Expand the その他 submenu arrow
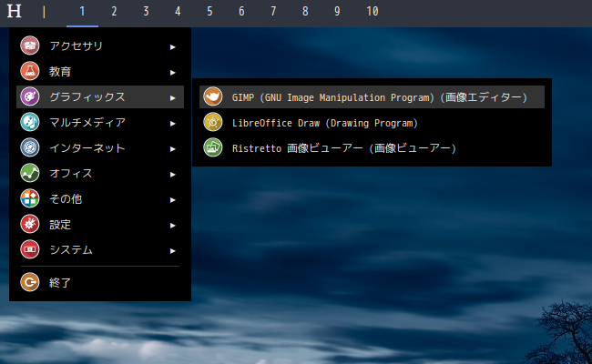Image resolution: width=592 pixels, height=364 pixels. coord(172,199)
